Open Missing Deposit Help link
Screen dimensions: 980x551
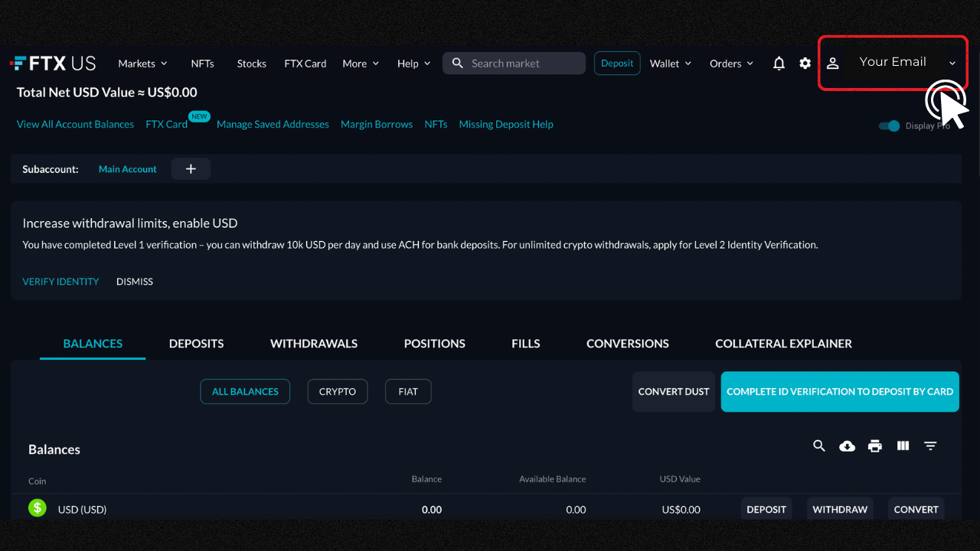click(506, 124)
